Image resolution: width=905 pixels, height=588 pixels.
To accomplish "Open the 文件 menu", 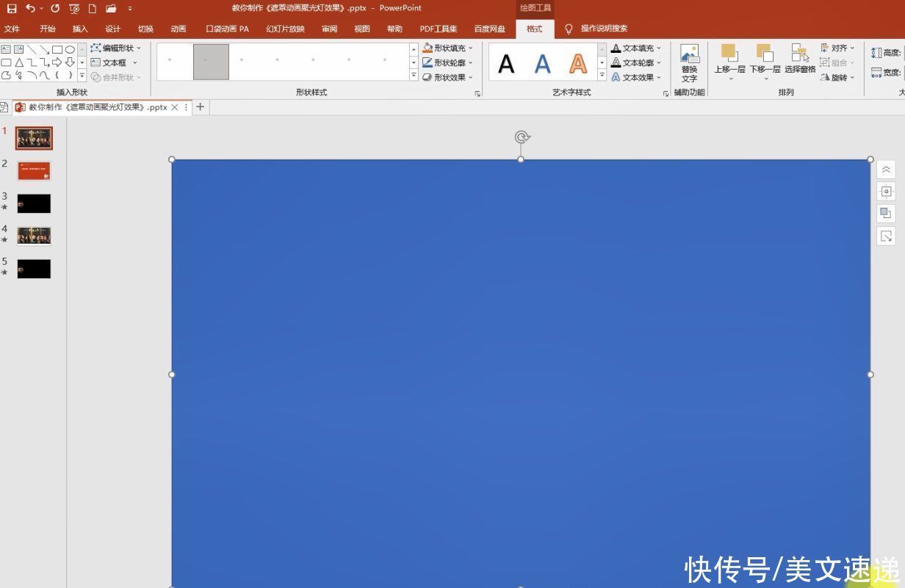I will (12, 29).
